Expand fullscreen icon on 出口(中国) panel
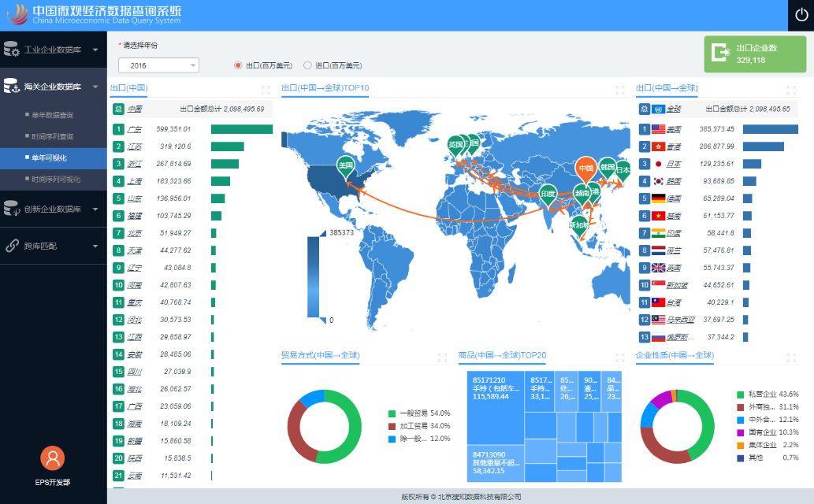 click(x=266, y=90)
